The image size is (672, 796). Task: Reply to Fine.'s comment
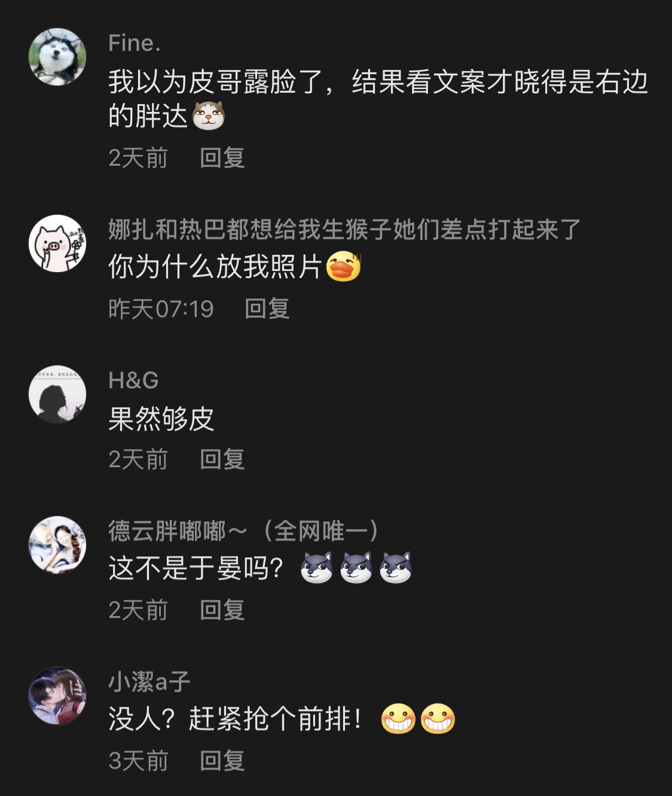coord(222,158)
